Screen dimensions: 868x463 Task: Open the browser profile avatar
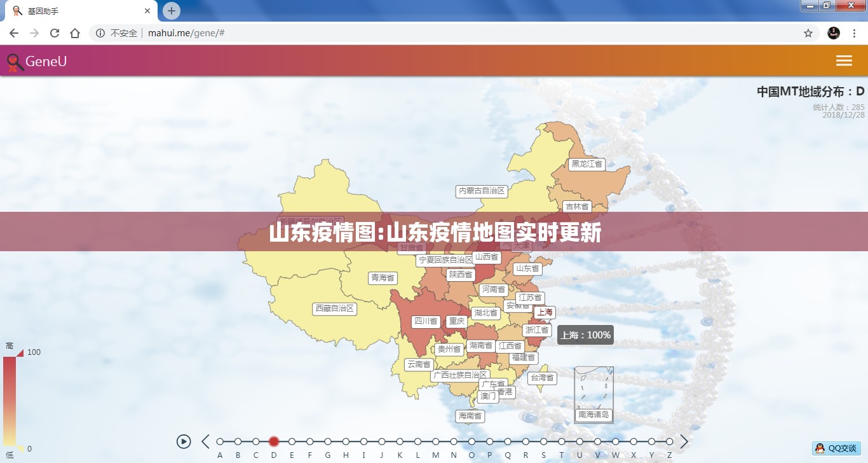[834, 33]
